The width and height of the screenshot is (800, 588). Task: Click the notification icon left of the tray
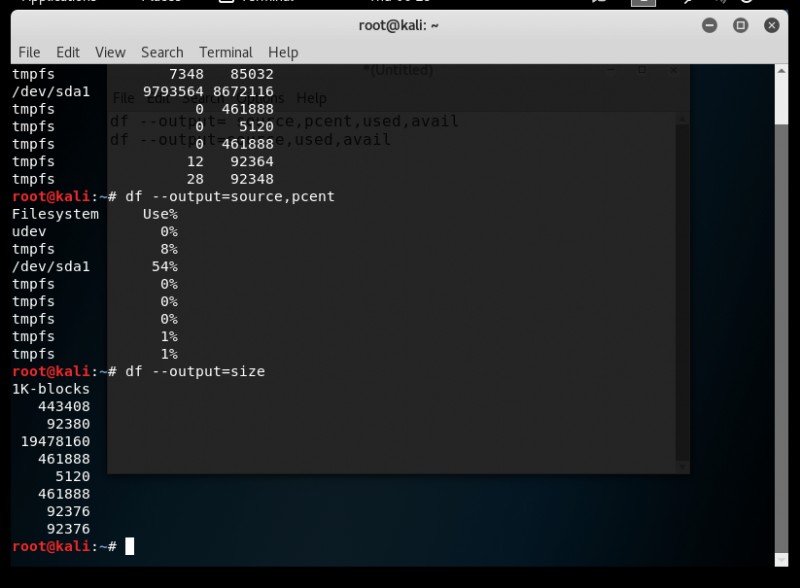pyautogui.click(x=598, y=3)
